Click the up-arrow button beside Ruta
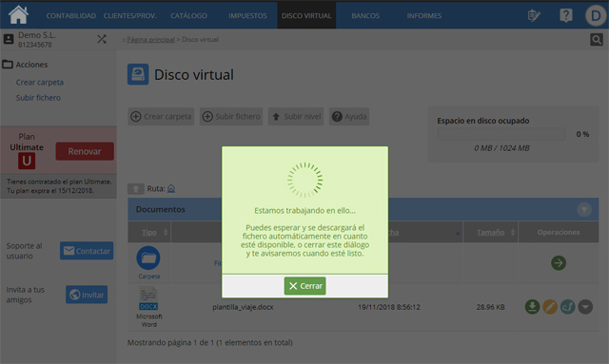This screenshot has width=609, height=364. click(136, 189)
